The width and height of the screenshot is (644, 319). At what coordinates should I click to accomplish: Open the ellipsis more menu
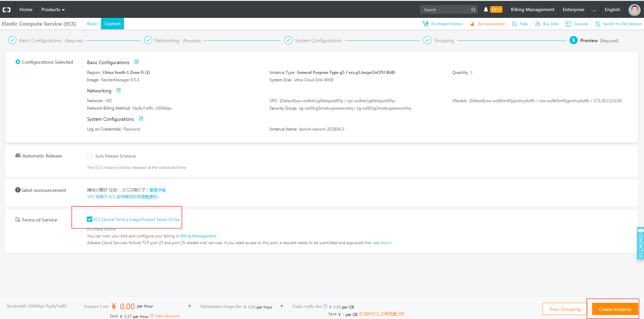[594, 10]
